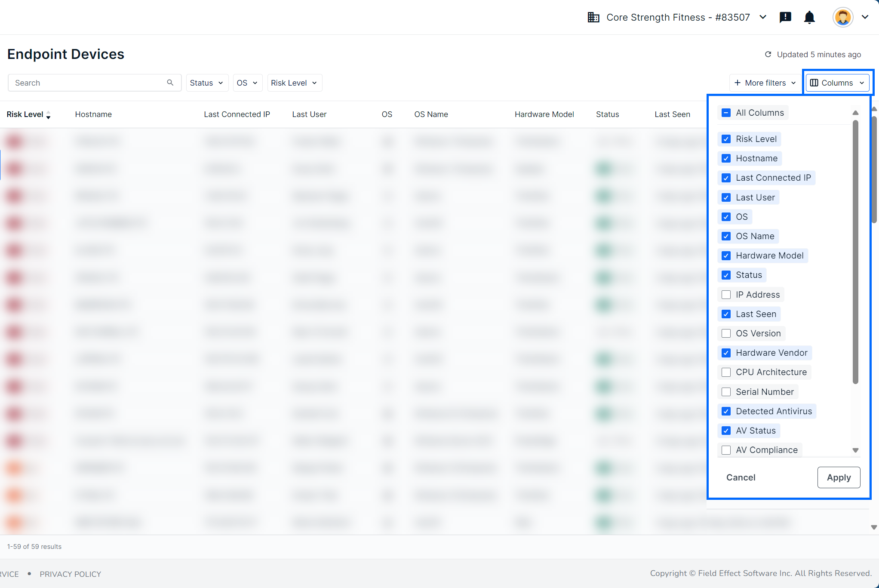Click the search magnifier icon
This screenshot has width=879, height=588.
click(x=170, y=83)
